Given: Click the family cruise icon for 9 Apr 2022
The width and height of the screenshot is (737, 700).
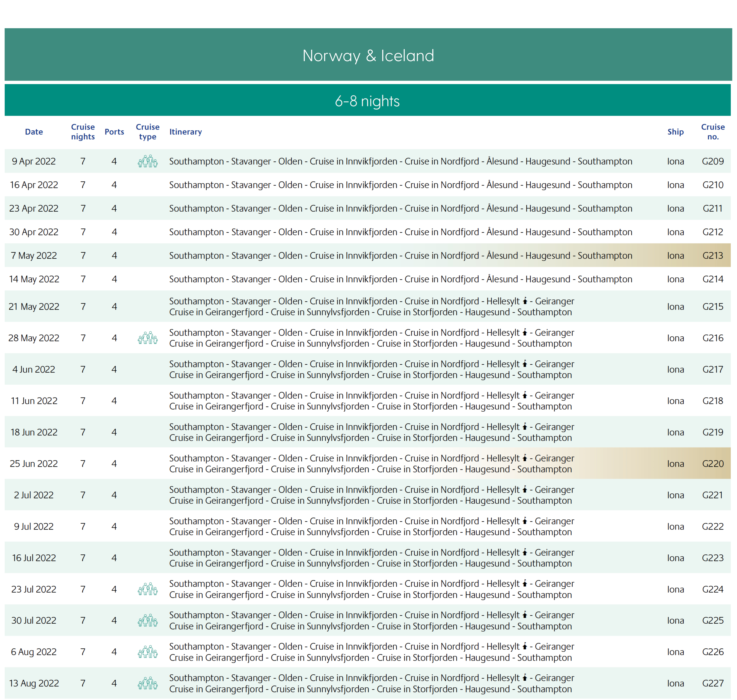Looking at the screenshot, I should (x=147, y=161).
